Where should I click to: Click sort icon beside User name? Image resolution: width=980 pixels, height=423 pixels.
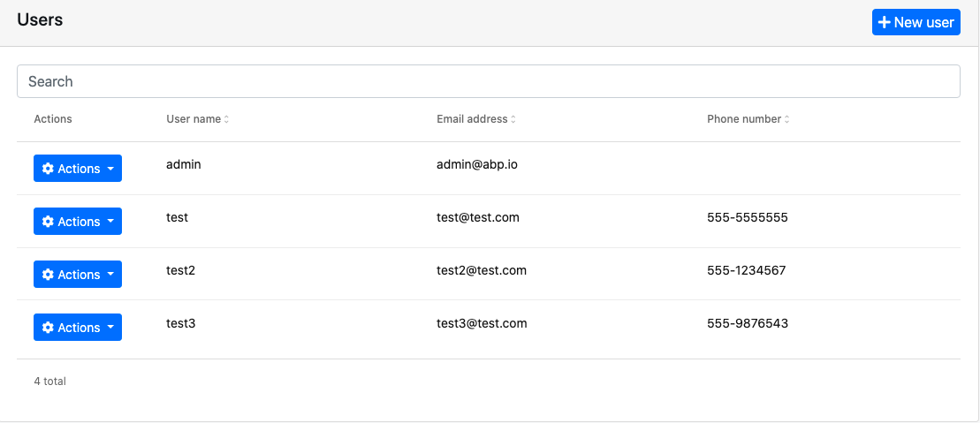click(x=226, y=119)
